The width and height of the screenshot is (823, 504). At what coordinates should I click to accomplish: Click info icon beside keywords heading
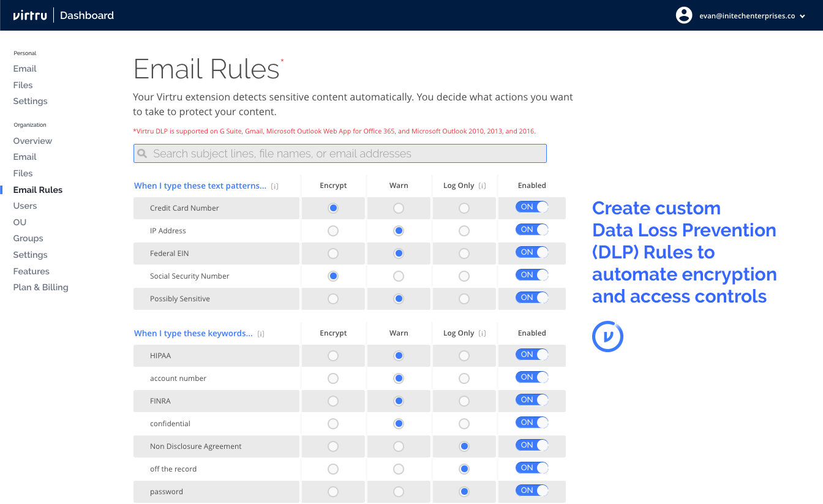pyautogui.click(x=261, y=334)
